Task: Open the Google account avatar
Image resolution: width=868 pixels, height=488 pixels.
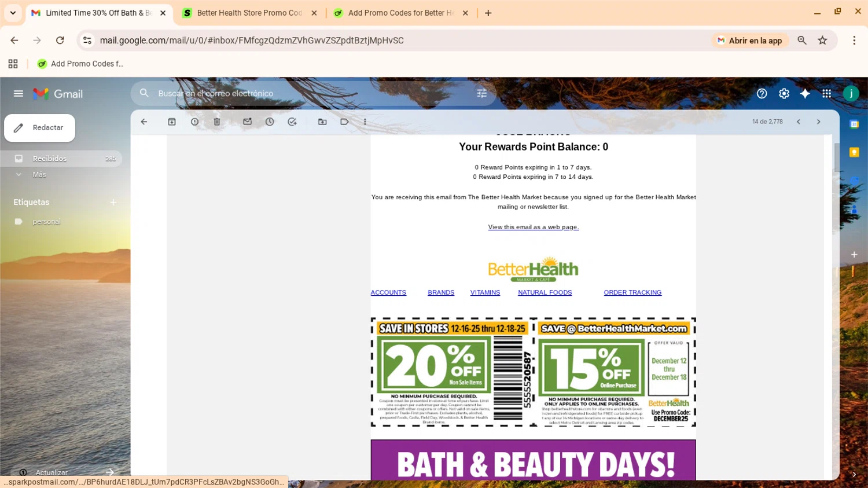Action: 851,93
